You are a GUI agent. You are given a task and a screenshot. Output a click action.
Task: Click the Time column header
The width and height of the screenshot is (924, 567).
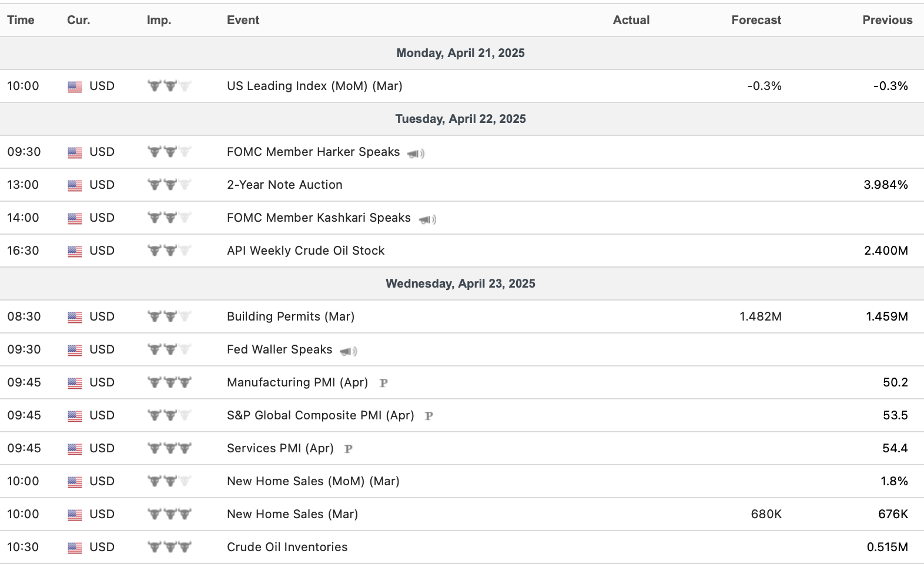pos(21,20)
